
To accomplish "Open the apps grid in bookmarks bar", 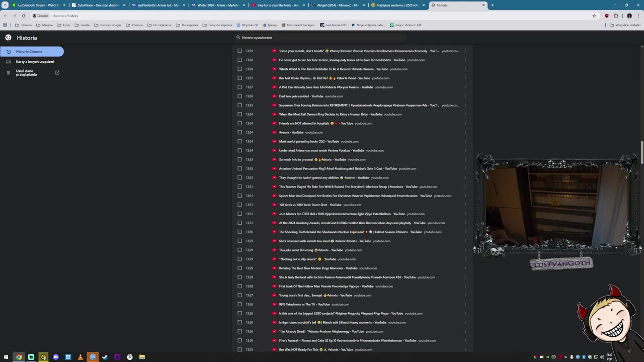I will [6, 25].
